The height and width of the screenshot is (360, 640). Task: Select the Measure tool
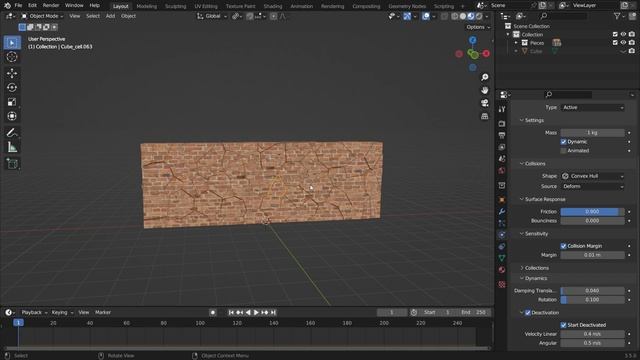(x=12, y=147)
